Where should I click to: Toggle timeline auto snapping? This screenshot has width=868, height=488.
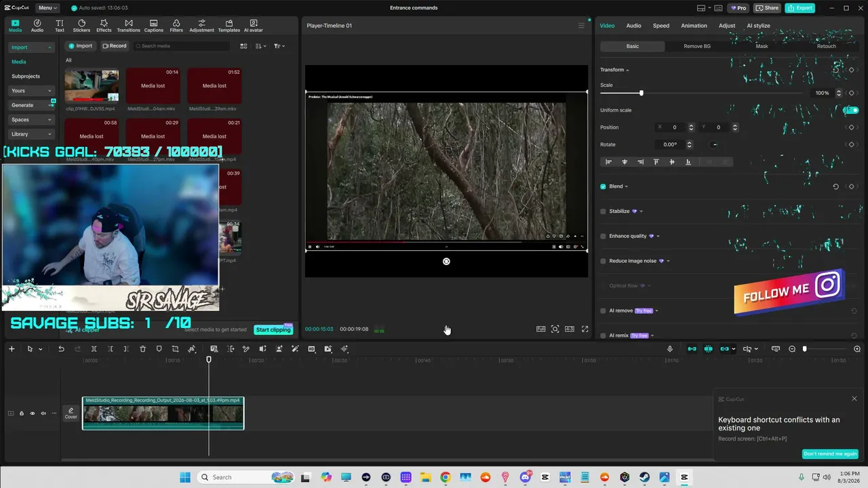pyautogui.click(x=708, y=349)
